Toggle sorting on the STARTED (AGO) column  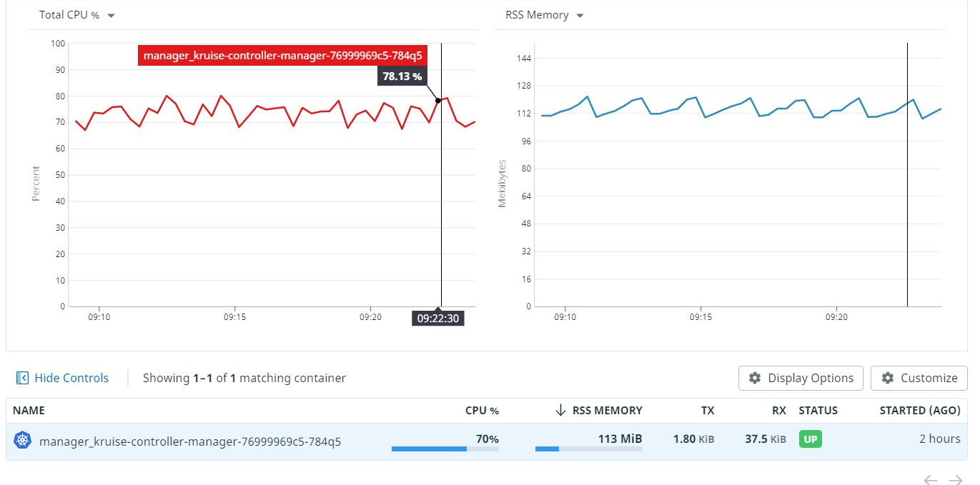919,410
